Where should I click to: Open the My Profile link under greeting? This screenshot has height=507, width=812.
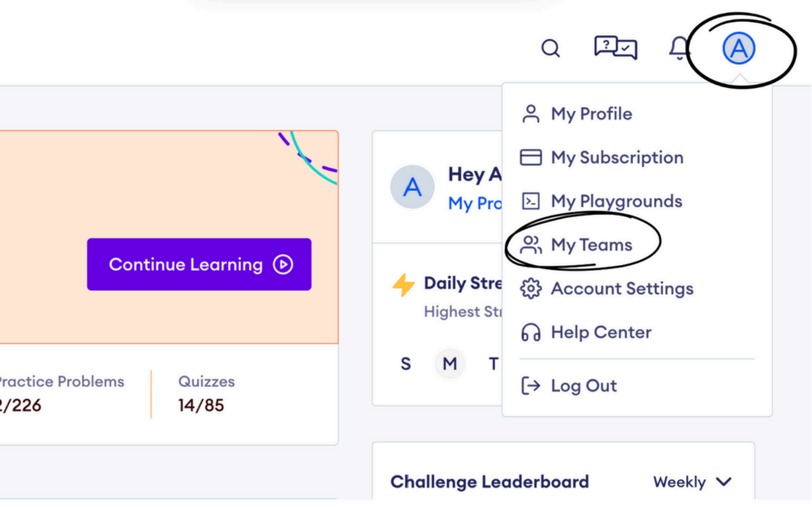coord(475,203)
